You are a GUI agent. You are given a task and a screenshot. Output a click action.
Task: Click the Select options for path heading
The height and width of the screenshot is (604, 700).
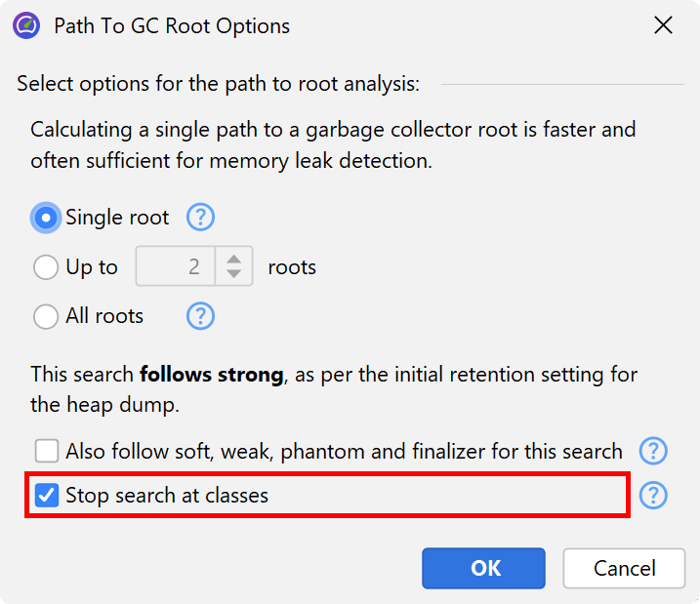pyautogui.click(x=218, y=84)
